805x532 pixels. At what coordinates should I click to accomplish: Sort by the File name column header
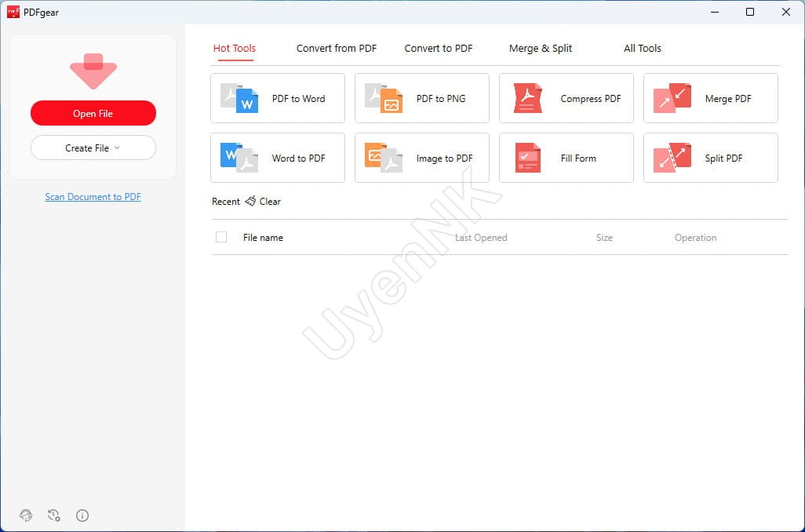tap(263, 237)
